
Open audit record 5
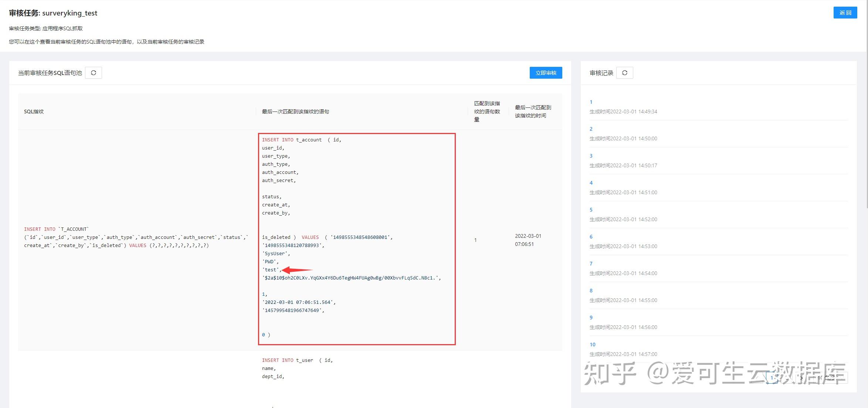[x=591, y=209]
